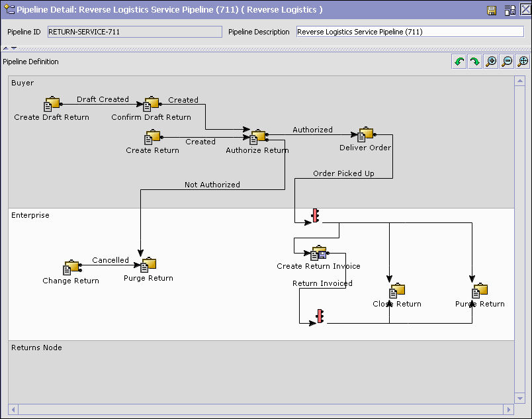The width and height of the screenshot is (532, 419).
Task: Click the Pipeline ID field
Action: point(135,32)
